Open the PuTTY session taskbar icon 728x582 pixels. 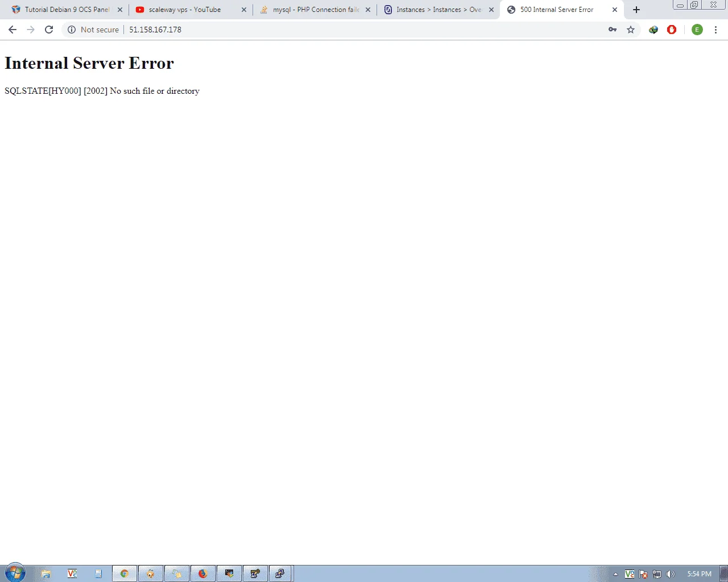pos(280,574)
